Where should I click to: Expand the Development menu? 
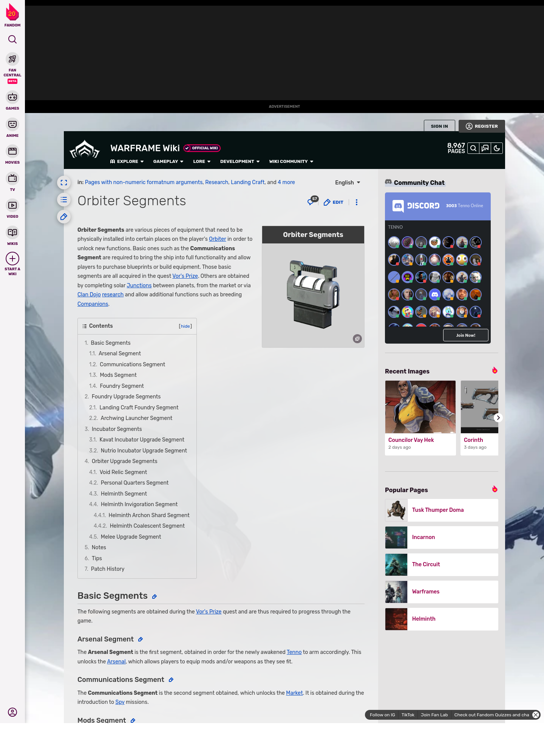coord(240,161)
